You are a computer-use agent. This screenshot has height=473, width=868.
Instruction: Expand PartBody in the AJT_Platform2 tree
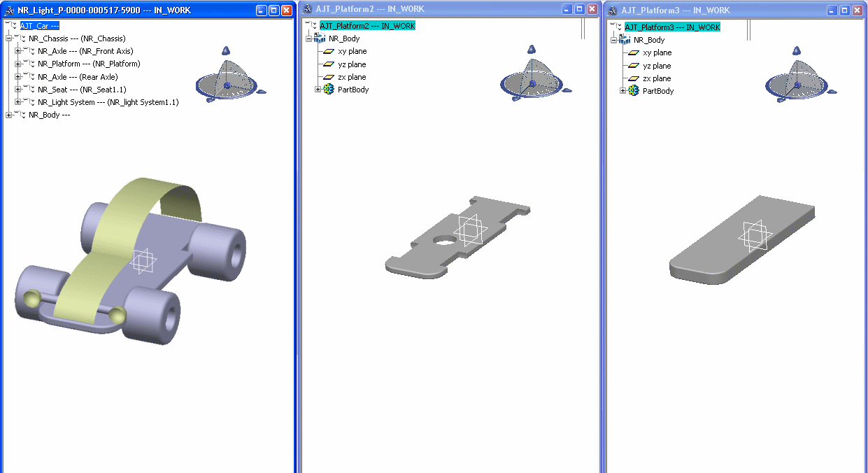pyautogui.click(x=318, y=90)
